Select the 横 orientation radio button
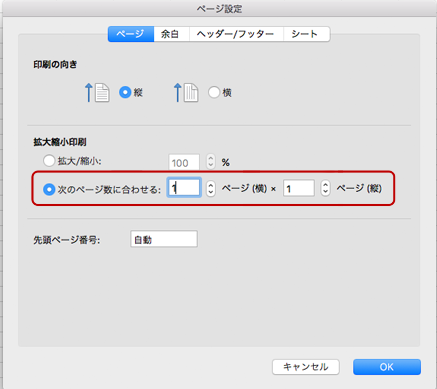 click(214, 92)
